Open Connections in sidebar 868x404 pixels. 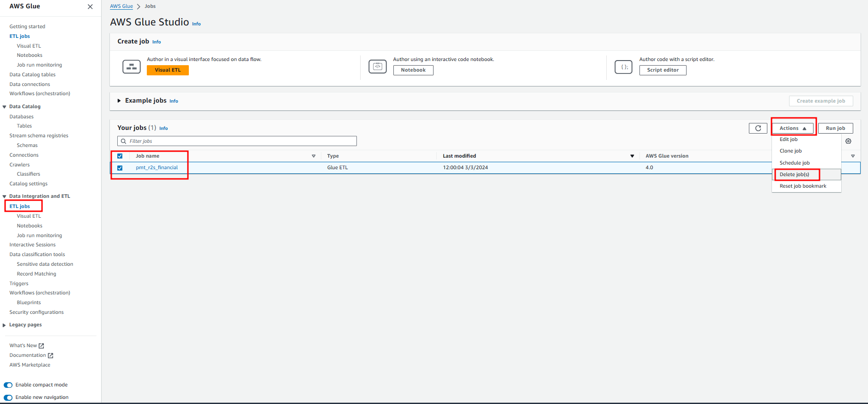point(24,155)
